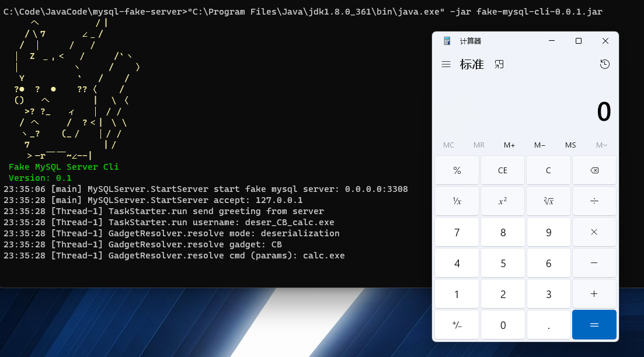Click the MS memory store button
Image resolution: width=644 pixels, height=357 pixels.
click(x=570, y=145)
